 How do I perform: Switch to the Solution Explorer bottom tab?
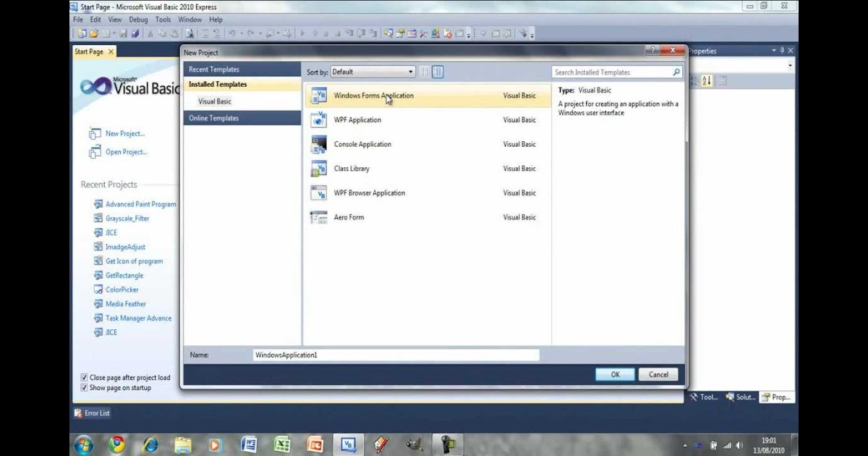(740, 397)
